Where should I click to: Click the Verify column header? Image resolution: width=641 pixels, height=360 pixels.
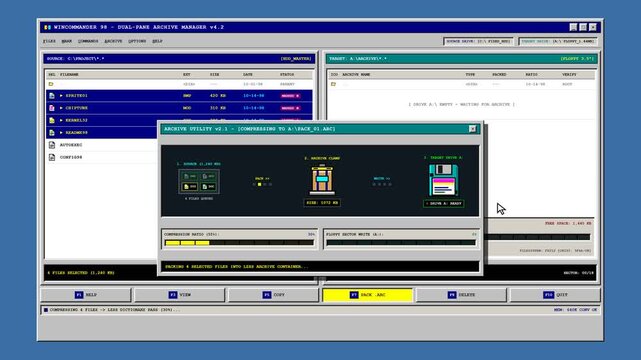tap(569, 74)
